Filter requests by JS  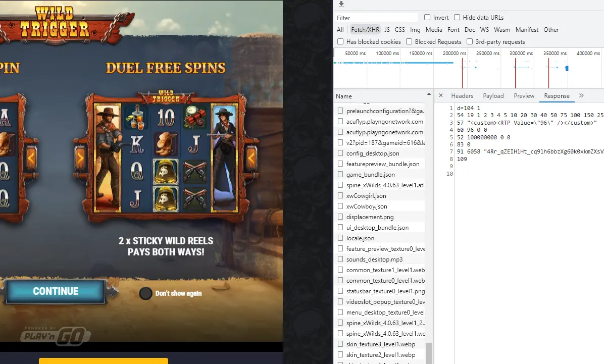(387, 30)
